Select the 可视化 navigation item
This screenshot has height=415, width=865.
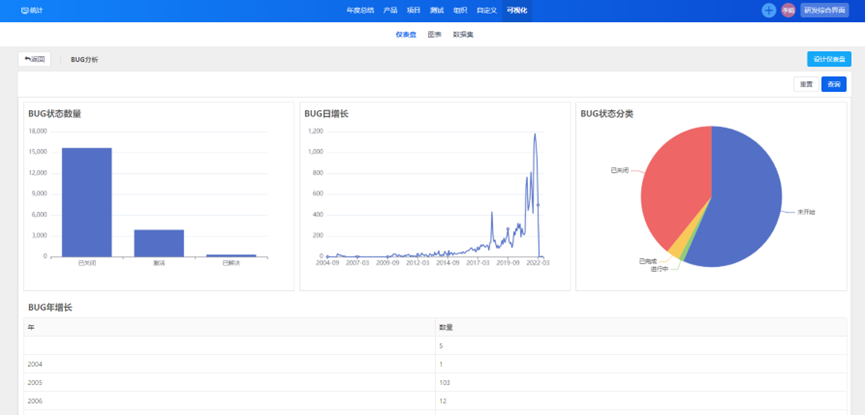517,10
